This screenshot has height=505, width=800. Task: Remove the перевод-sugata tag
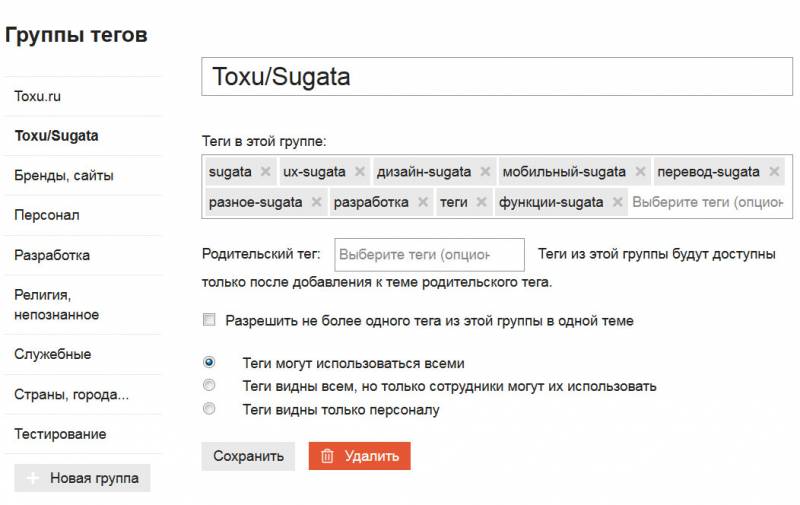pyautogui.click(x=774, y=171)
